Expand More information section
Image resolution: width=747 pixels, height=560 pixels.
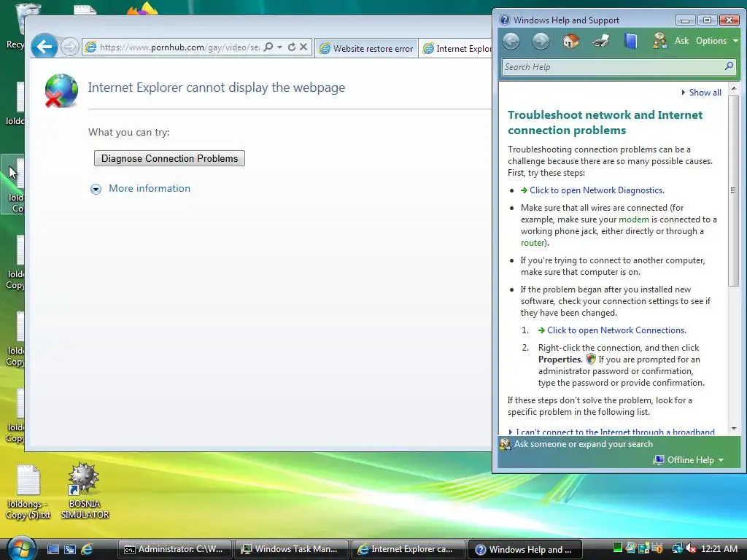coord(141,189)
